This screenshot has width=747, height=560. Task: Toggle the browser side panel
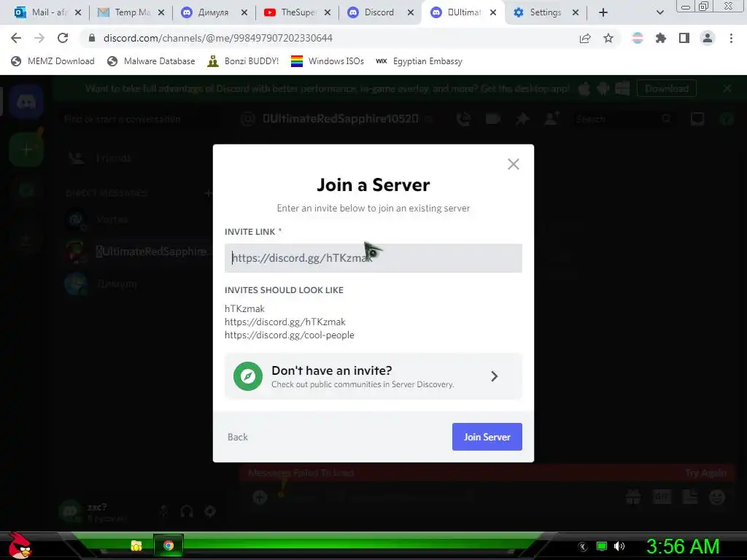[x=684, y=38]
